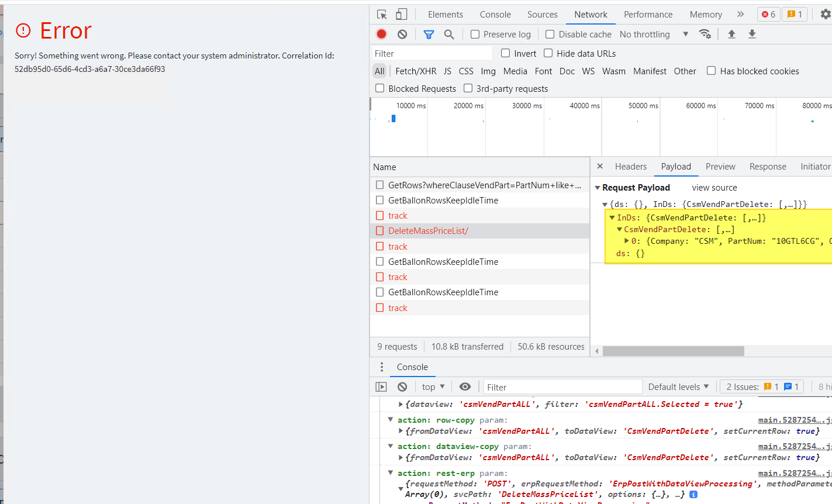Image resolution: width=832 pixels, height=504 pixels.
Task: Open the Preview request tab
Action: pos(720,167)
